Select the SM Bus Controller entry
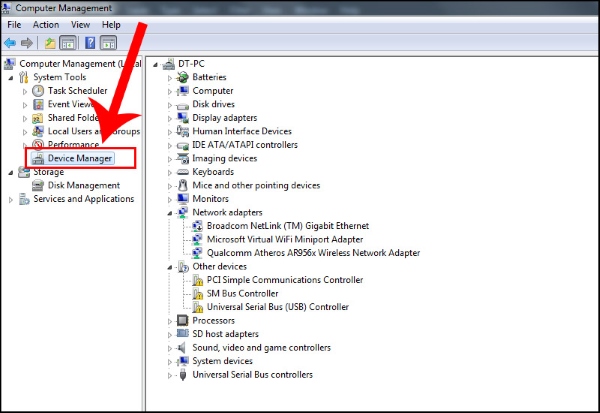 [249, 293]
